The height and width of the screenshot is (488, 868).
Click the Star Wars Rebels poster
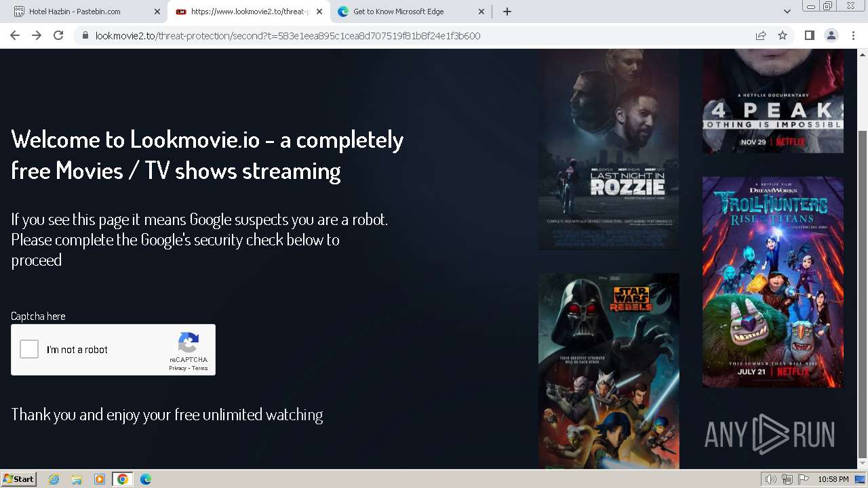point(609,371)
